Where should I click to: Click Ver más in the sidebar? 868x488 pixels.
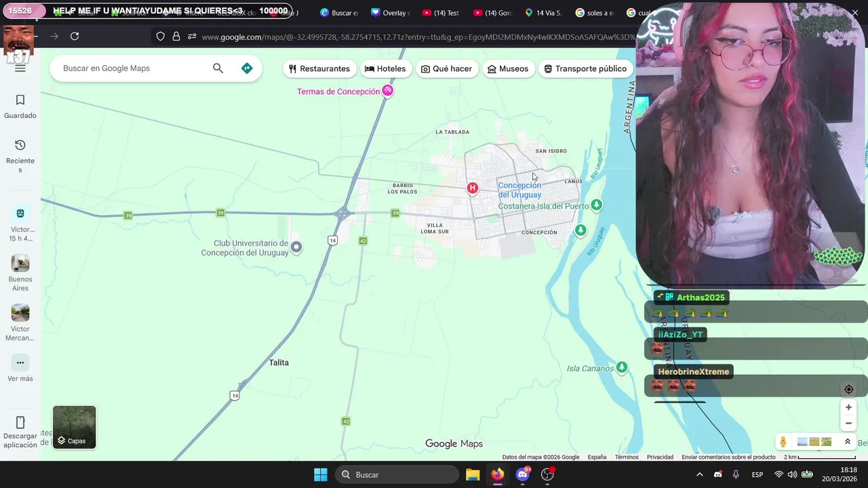pyautogui.click(x=20, y=369)
